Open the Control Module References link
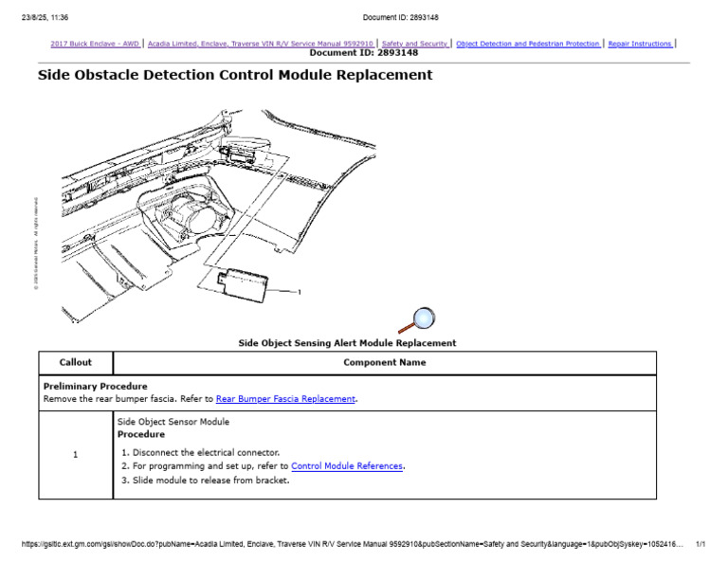The height and width of the screenshot is (563, 728). click(x=347, y=466)
